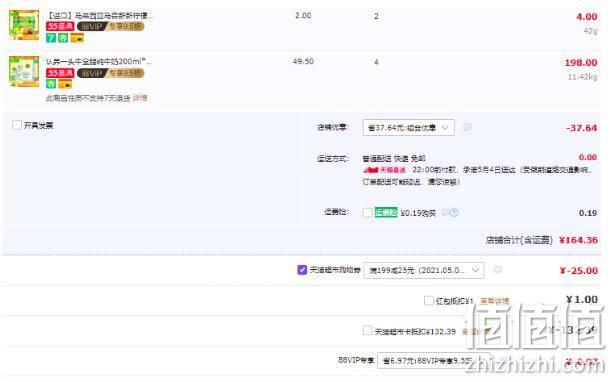Click the milk weight 11.42kg
This screenshot has height=382, width=614.
(x=583, y=77)
